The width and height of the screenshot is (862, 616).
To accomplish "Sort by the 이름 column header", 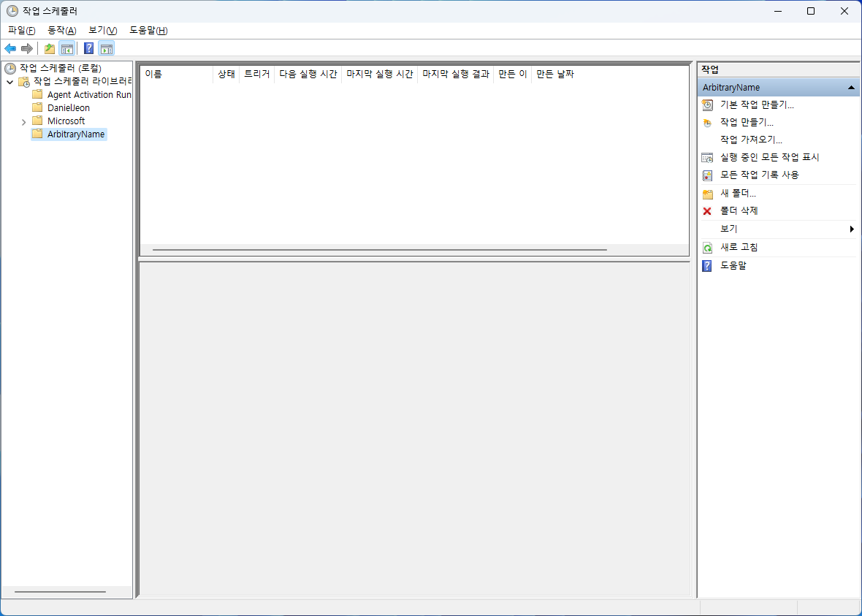I will [x=177, y=75].
